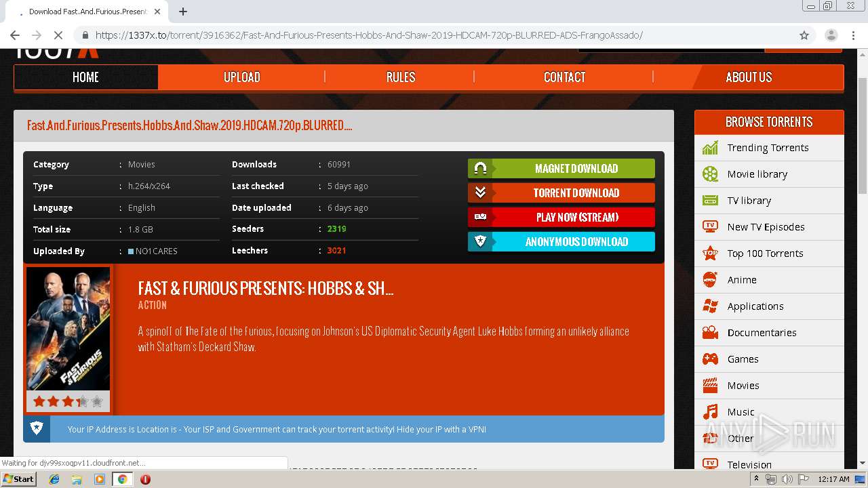The width and height of the screenshot is (868, 488).
Task: Click the Movie library film reel icon
Action: click(710, 174)
